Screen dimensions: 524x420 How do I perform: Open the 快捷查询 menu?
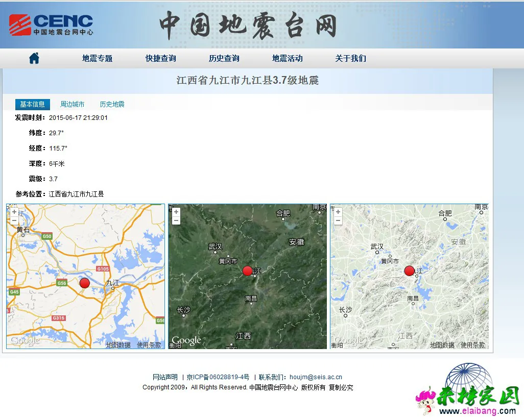tap(160, 58)
